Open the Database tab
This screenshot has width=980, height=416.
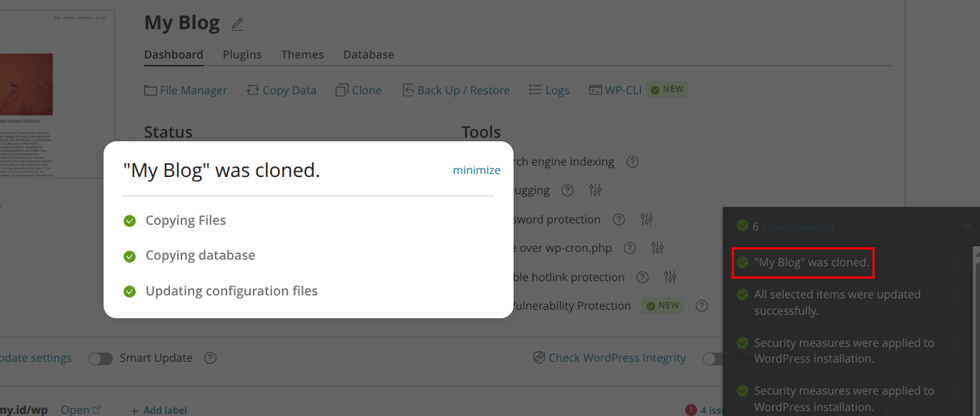coord(369,54)
